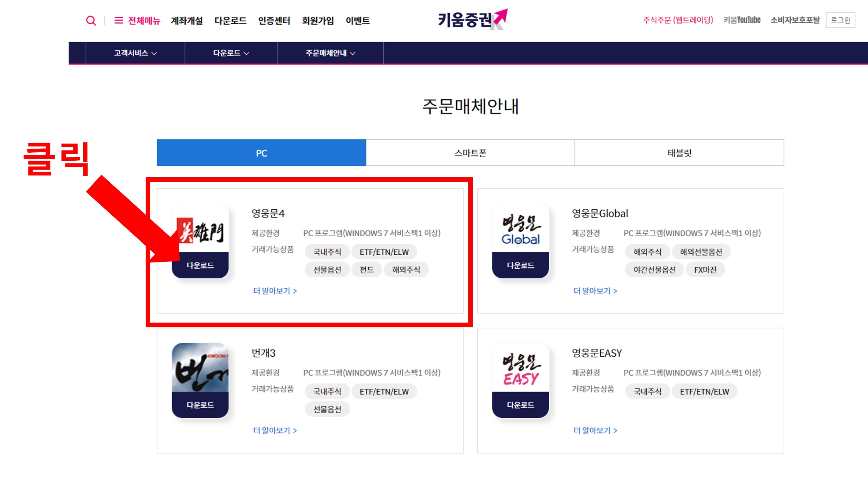Click the 번개3 title text
868x487 pixels.
263,353
